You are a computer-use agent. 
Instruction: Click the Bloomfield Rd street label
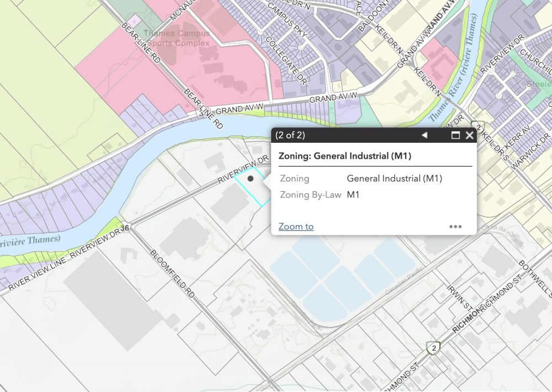[x=173, y=274]
